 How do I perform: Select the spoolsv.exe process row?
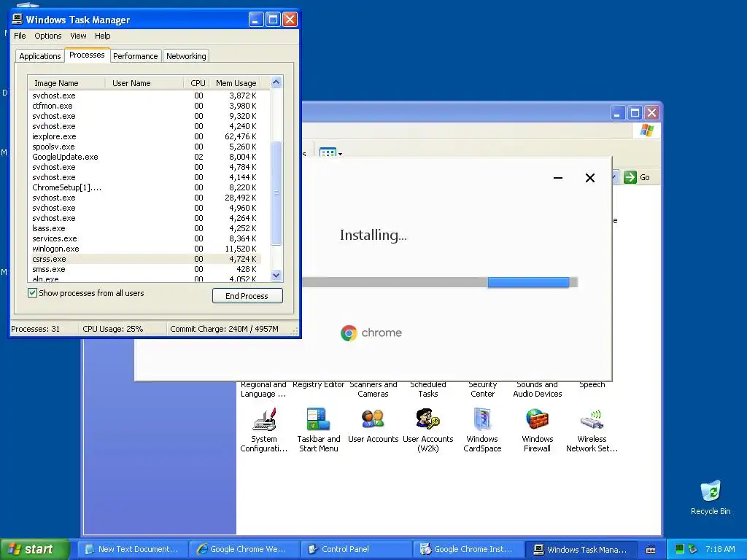point(145,147)
